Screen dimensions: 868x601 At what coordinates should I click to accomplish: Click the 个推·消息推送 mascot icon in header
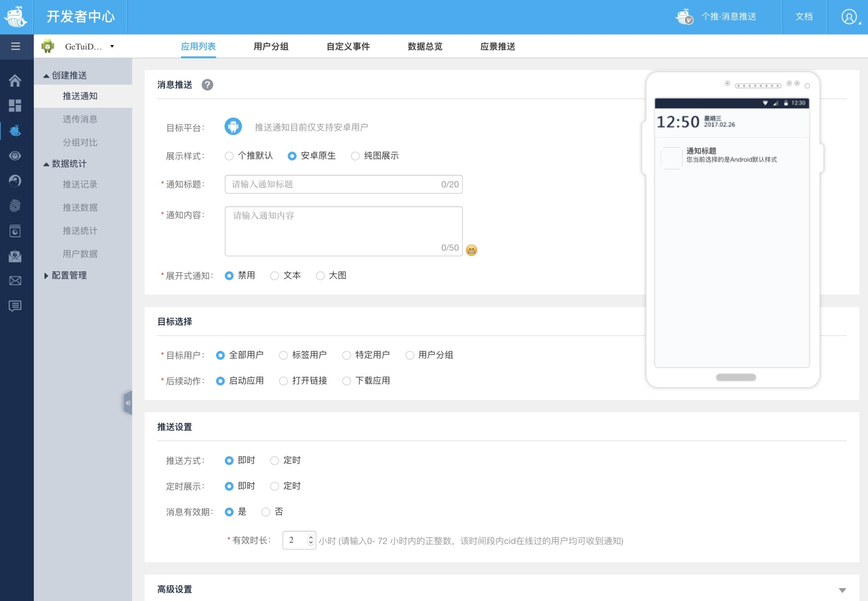685,17
